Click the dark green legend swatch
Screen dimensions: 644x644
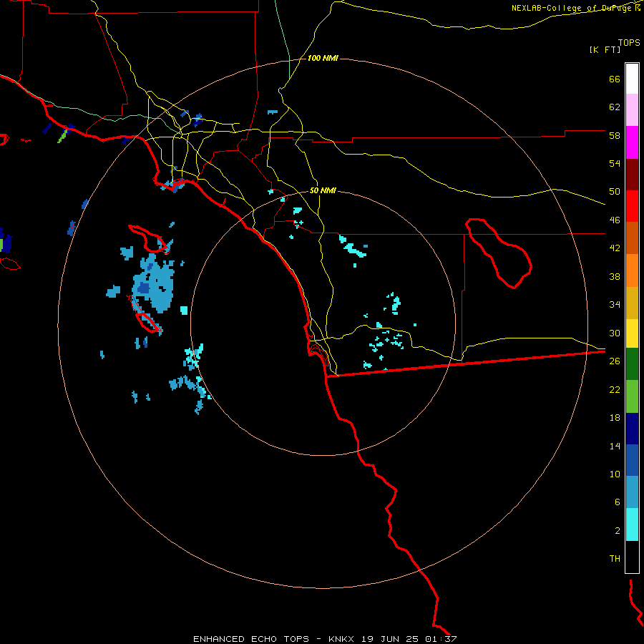(x=632, y=364)
